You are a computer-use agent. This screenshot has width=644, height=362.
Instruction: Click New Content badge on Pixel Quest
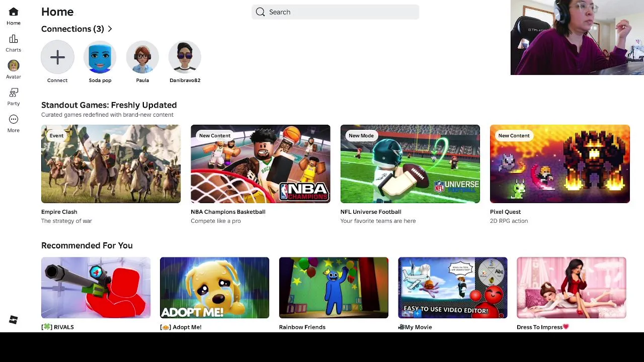(x=514, y=136)
